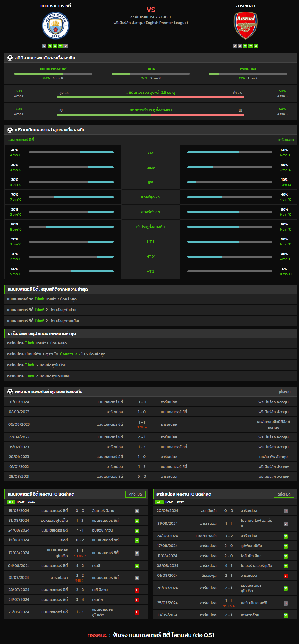Click the W badge on Man City's 04/08/2024 row
Screen dimensions: 299x644
(x=137, y=566)
